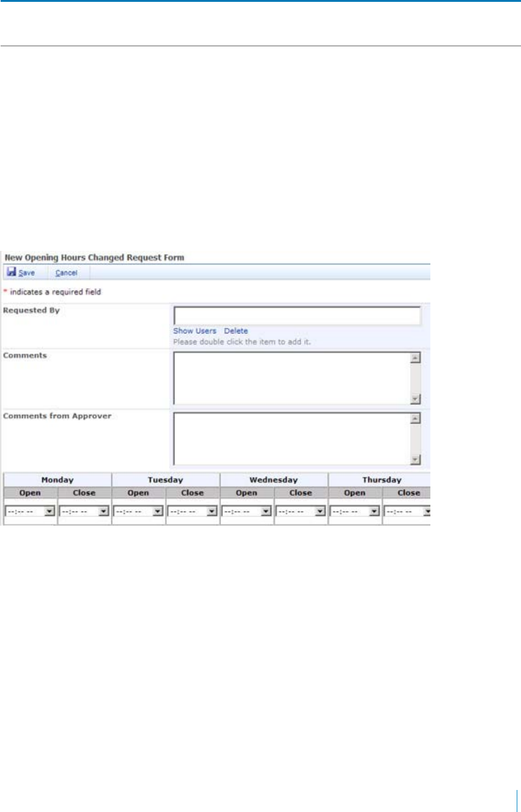The width and height of the screenshot is (521, 812).
Task: Click the Comments from Approver label
Action: [x=57, y=416]
